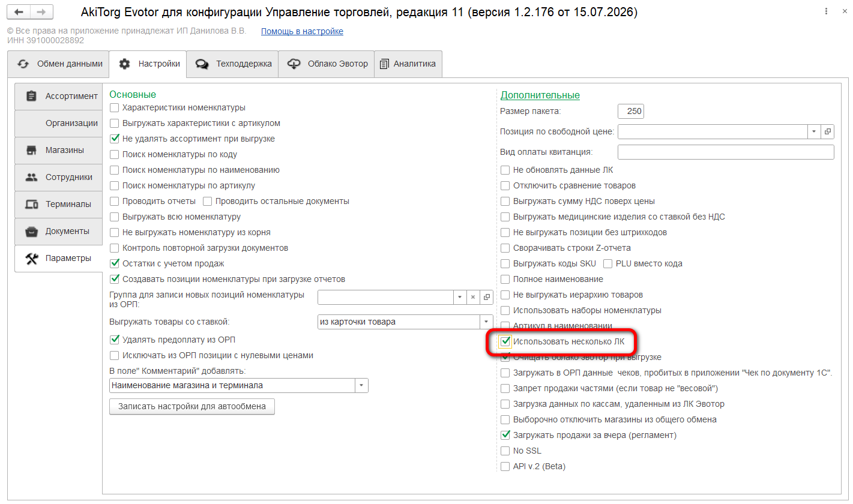Check Загрузка данных по кассам, удаленным из ЛК
The width and height of the screenshot is (853, 504).
coord(505,404)
